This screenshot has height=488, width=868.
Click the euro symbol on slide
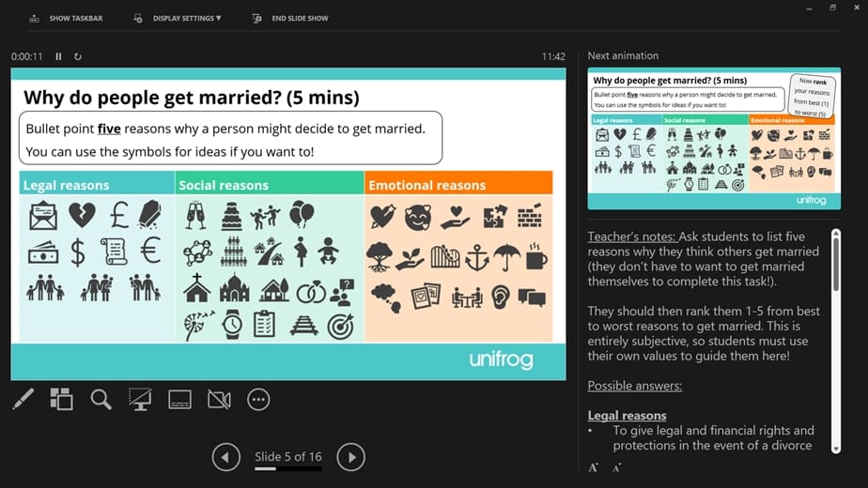[x=150, y=250]
